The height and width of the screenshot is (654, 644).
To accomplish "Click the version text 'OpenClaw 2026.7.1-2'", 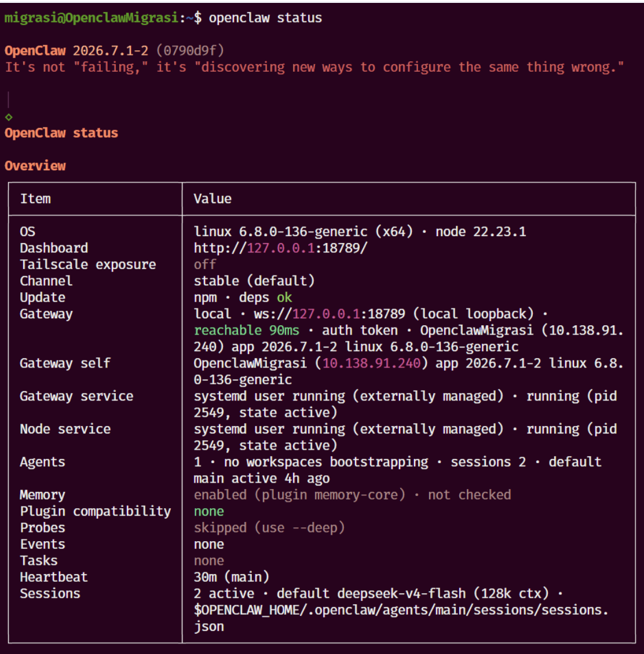I will click(76, 51).
